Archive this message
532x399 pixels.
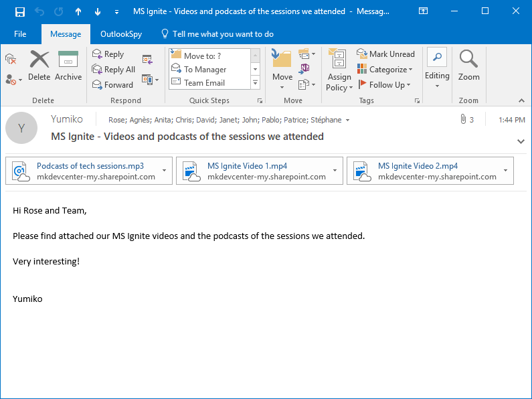click(x=68, y=66)
